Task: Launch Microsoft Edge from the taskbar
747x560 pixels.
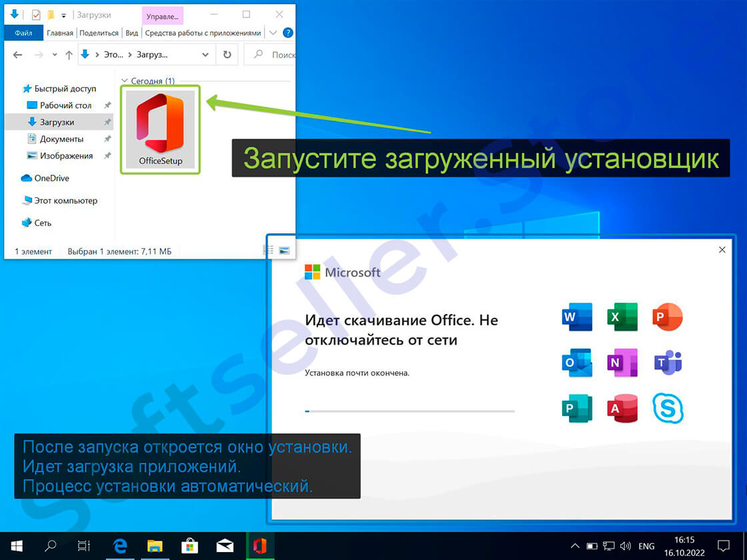Action: (x=119, y=546)
